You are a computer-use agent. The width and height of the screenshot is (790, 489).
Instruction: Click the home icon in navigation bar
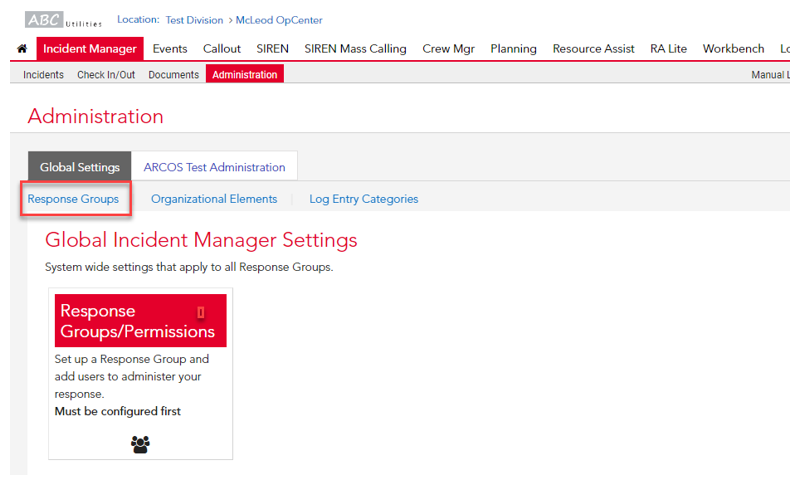[x=22, y=49]
